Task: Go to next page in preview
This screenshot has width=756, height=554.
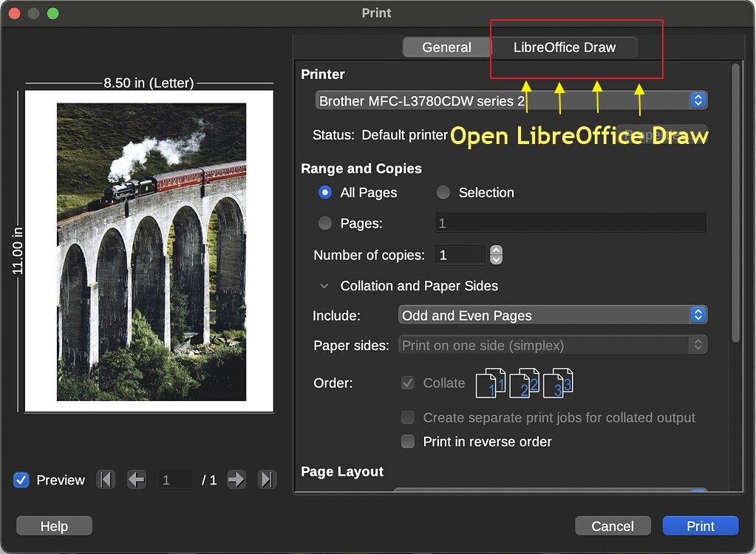Action: [x=236, y=479]
